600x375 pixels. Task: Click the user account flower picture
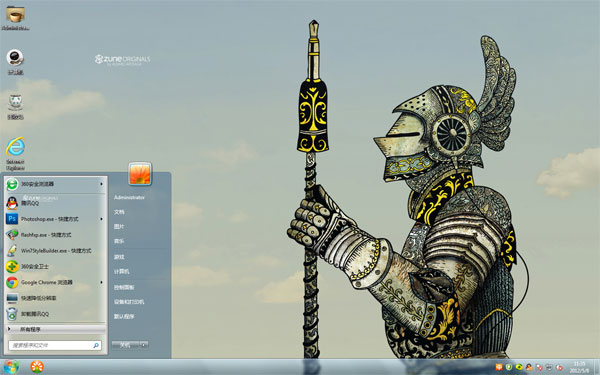click(x=140, y=174)
